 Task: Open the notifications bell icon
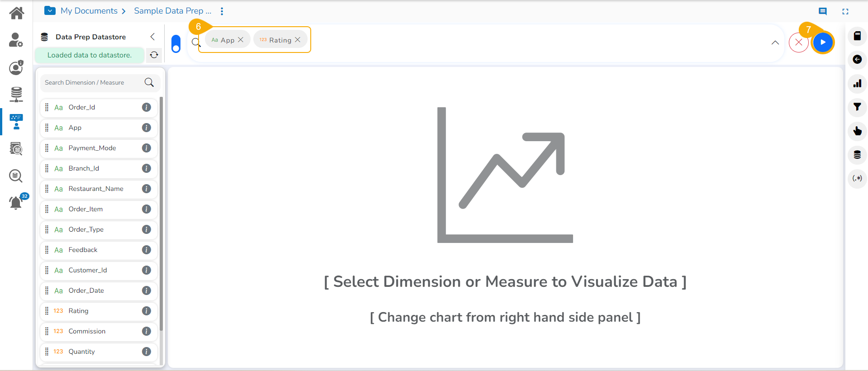tap(16, 203)
